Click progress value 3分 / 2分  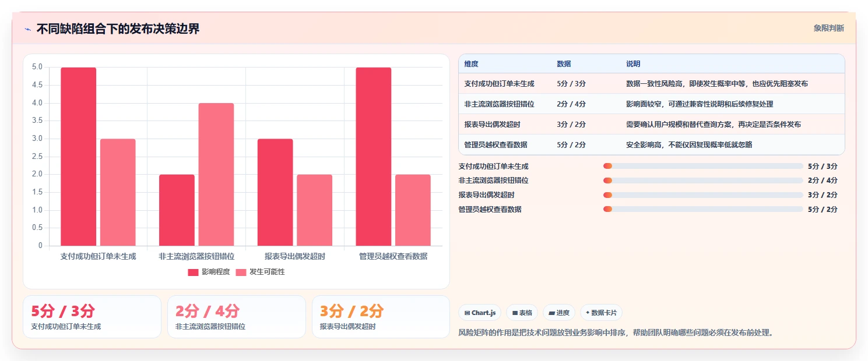pyautogui.click(x=823, y=195)
